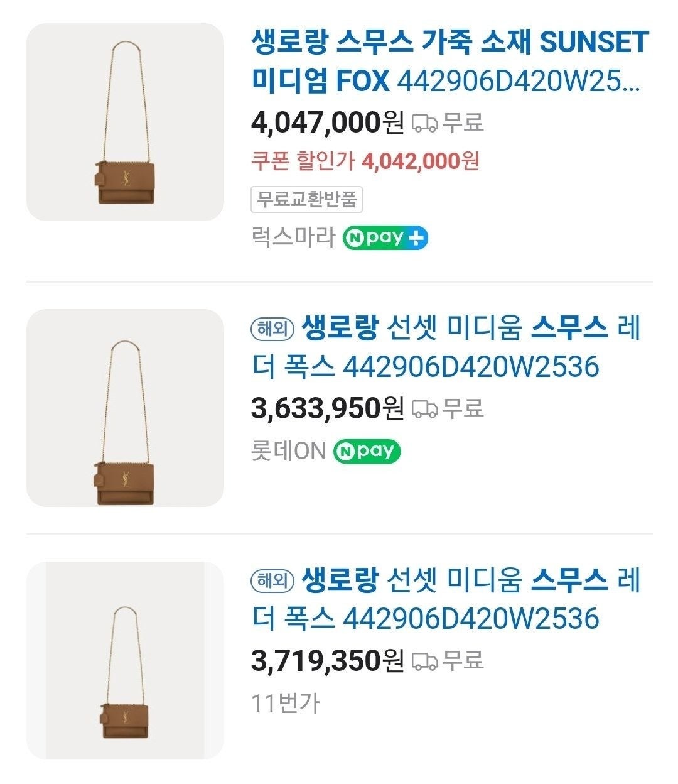Tap the Npay plus badge next to 럭스마라

click(x=385, y=238)
